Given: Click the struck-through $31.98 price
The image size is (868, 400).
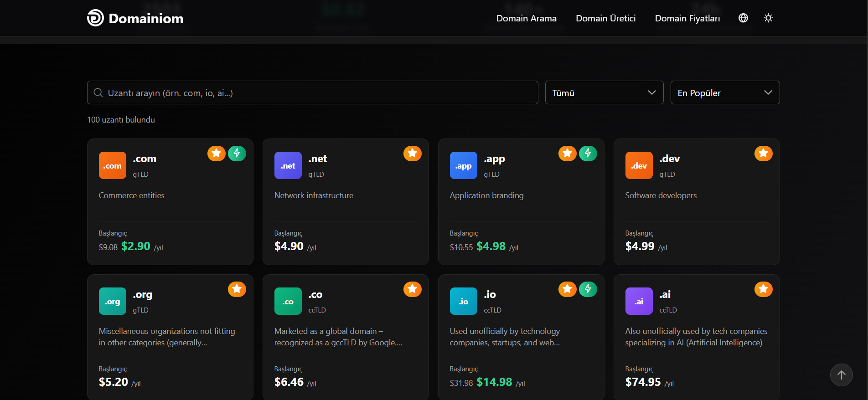Looking at the screenshot, I should point(461,383).
